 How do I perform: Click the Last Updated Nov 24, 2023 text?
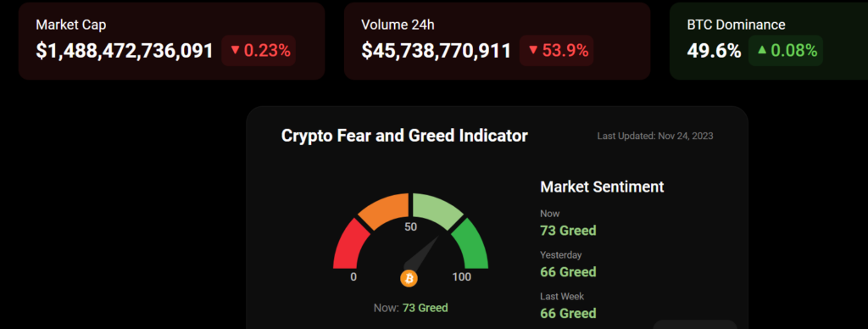pos(655,136)
